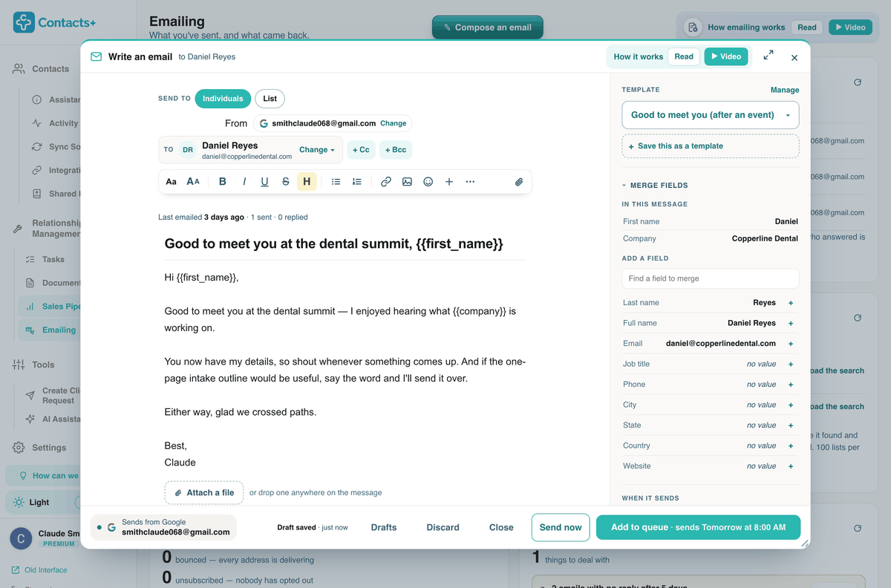
Task: Collapse the Merge Fields section
Action: click(655, 185)
